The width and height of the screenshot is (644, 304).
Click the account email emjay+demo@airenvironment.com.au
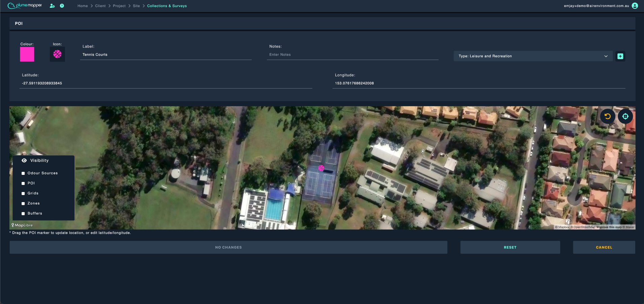596,6
